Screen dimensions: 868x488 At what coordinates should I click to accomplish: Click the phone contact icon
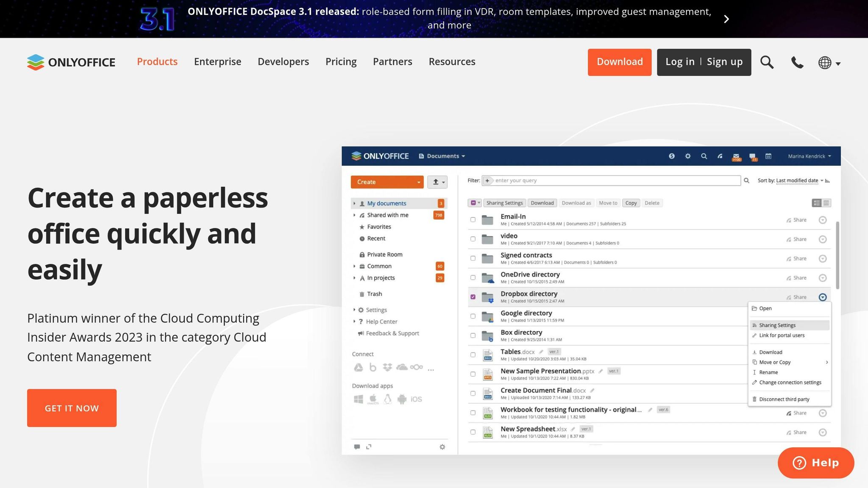(x=797, y=63)
